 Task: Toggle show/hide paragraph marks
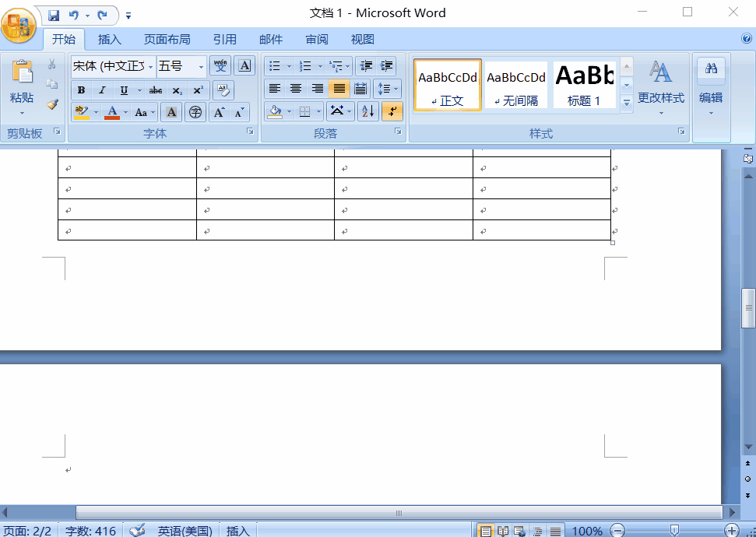(x=392, y=111)
